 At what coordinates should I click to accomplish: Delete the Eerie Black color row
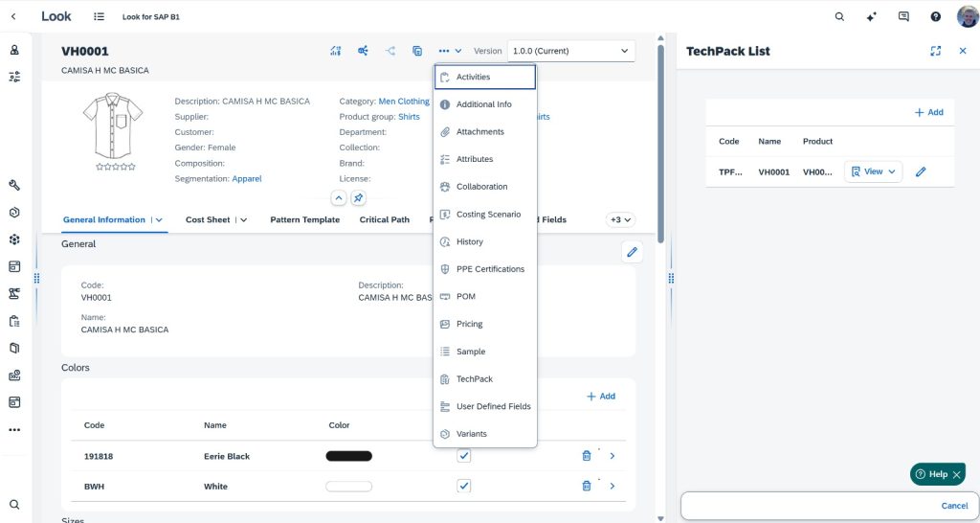586,457
